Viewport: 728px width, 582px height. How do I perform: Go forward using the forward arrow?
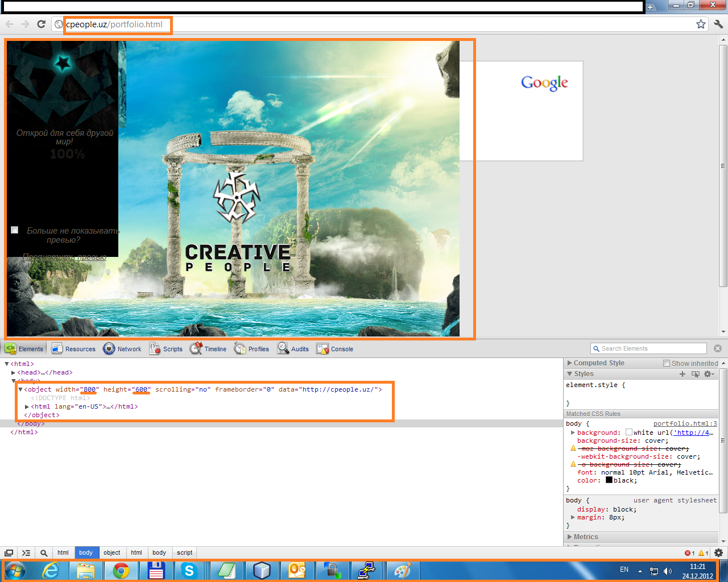[25, 24]
